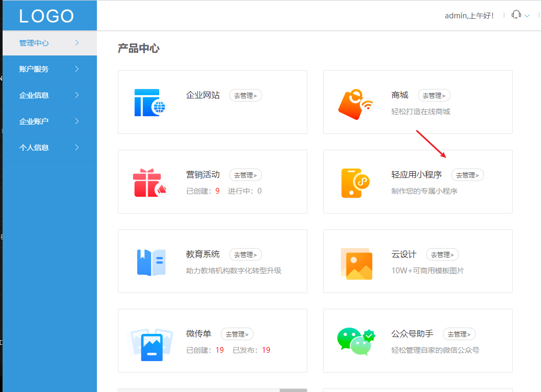Click 去管理 for 云设计
541x392 pixels.
[x=442, y=254]
